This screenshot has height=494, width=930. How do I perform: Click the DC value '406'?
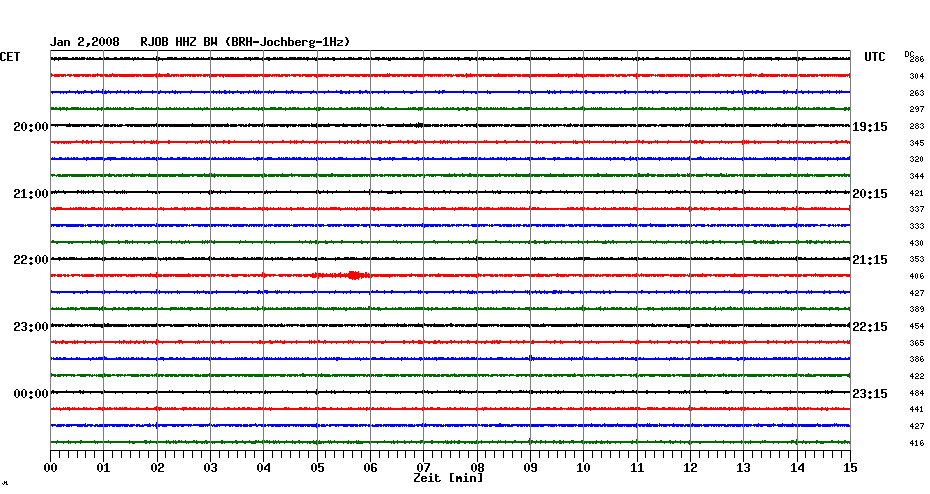coord(917,276)
